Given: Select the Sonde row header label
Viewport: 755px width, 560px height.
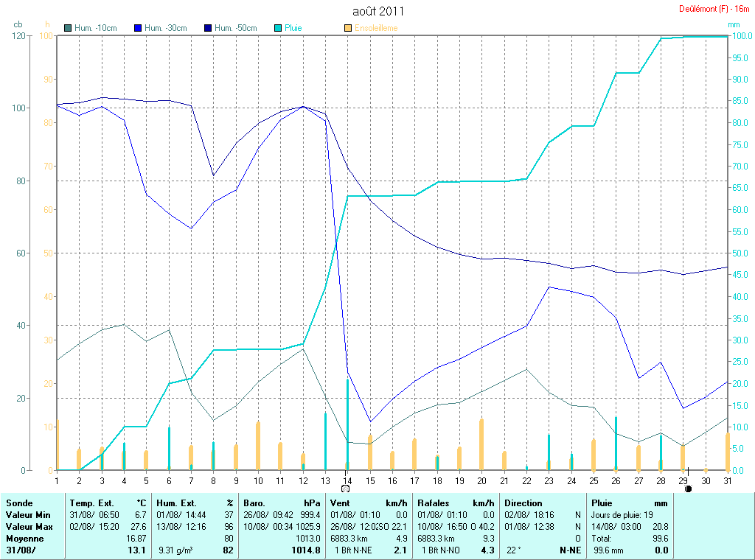Looking at the screenshot, I should click(19, 503).
